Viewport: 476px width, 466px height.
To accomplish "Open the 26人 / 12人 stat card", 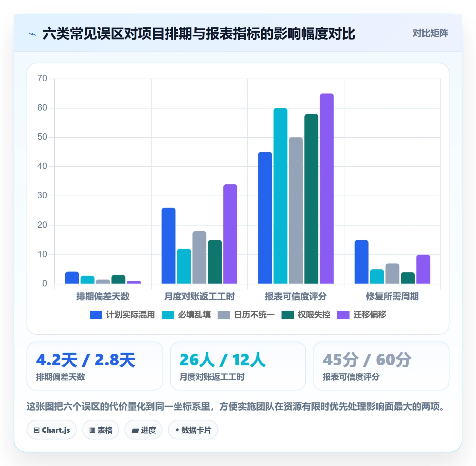I will (238, 366).
